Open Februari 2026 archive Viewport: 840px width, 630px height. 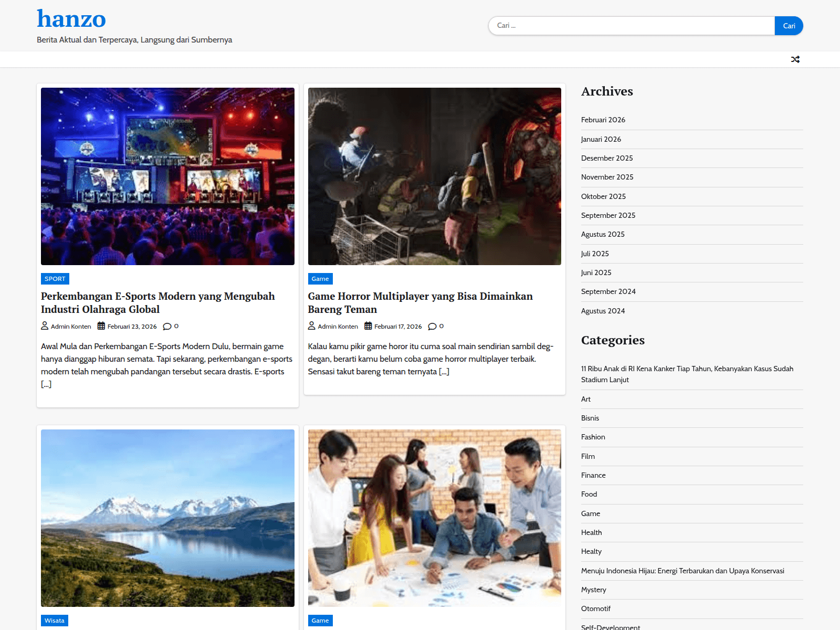(x=603, y=120)
